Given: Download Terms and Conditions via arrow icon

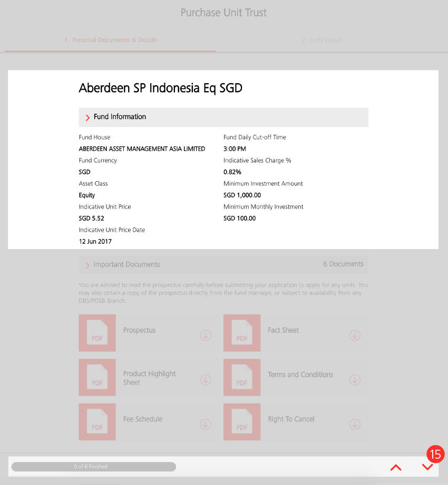Looking at the screenshot, I should coord(355,380).
